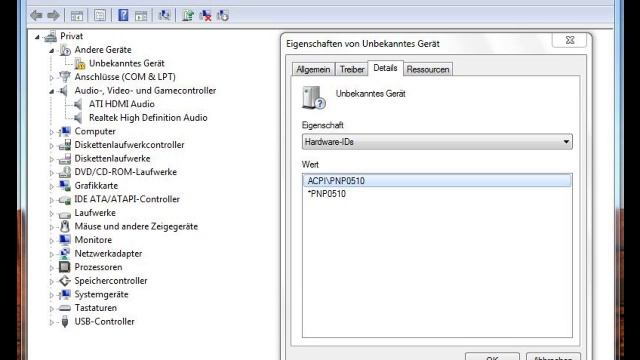Image resolution: width=640 pixels, height=360 pixels.
Task: Select the Prozessoren tree label
Action: [x=98, y=267]
